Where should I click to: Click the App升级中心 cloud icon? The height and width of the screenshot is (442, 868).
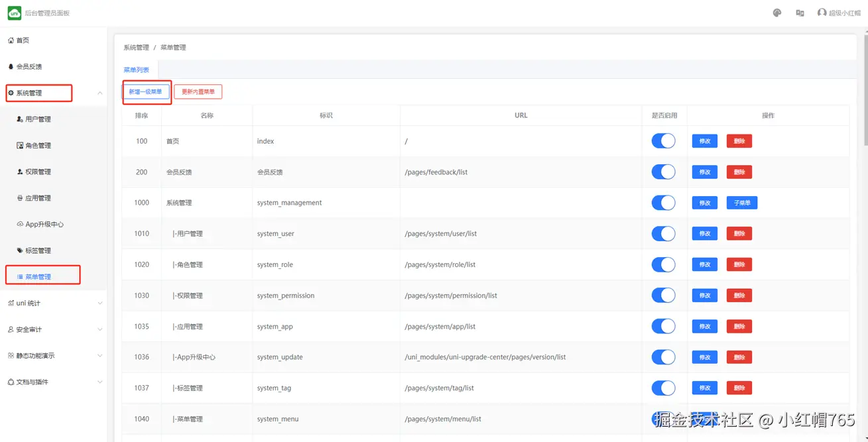pos(20,225)
